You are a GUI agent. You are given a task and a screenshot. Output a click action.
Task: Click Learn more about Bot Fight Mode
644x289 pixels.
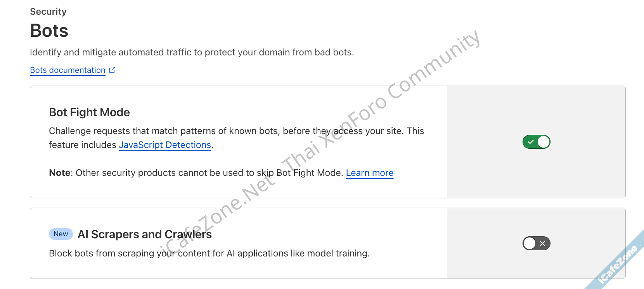tap(369, 173)
